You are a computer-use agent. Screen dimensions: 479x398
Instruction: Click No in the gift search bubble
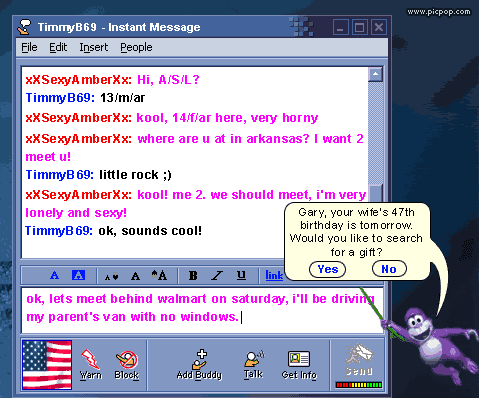[x=389, y=269]
